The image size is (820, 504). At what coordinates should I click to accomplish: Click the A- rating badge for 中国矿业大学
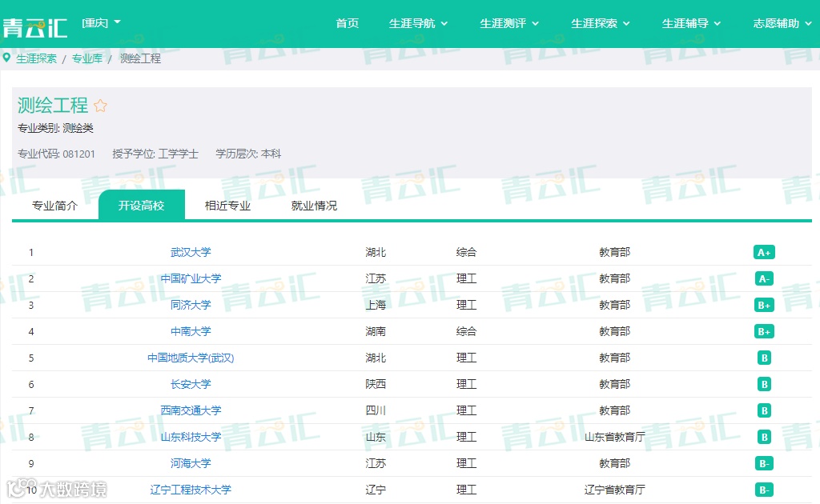click(x=764, y=279)
